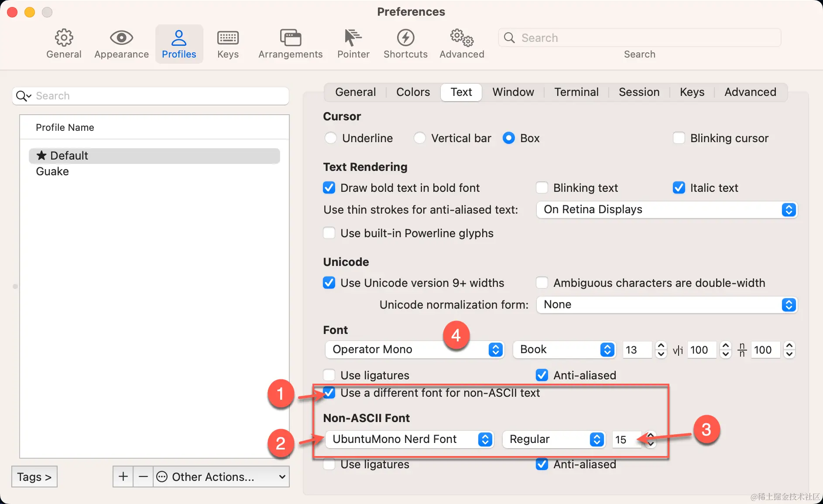Click the add profile plus button
823x504 pixels.
pos(123,477)
